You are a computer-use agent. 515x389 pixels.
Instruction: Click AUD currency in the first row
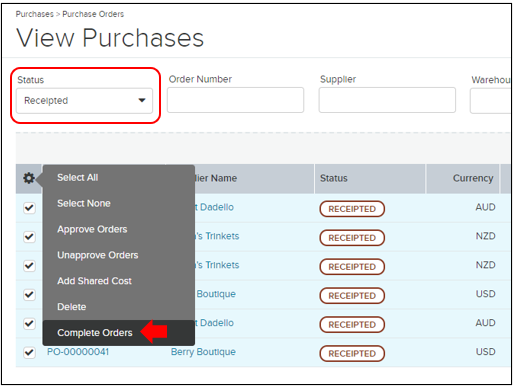click(485, 207)
